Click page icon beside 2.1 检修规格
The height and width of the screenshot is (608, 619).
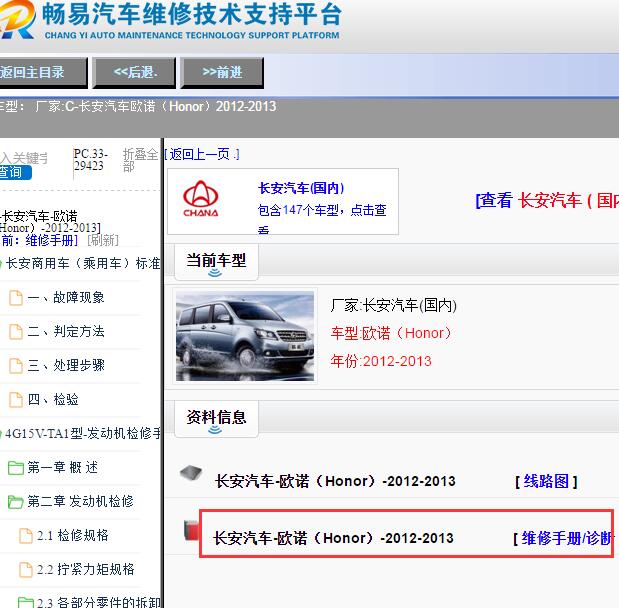[x=26, y=536]
